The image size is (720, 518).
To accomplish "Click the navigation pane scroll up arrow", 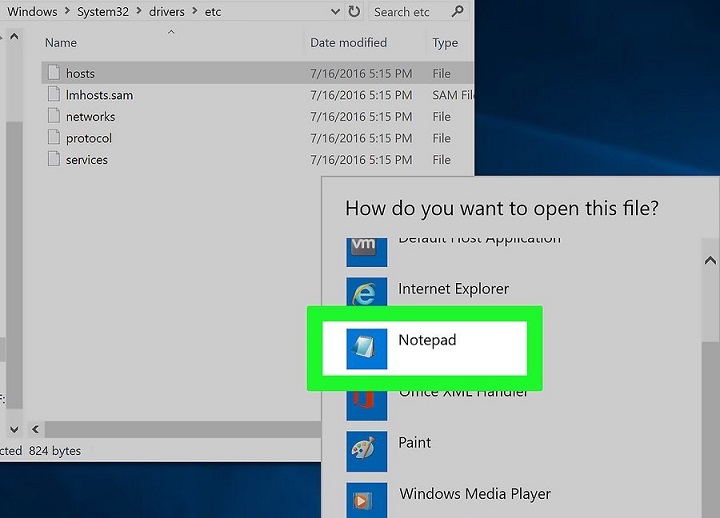I will (14, 36).
